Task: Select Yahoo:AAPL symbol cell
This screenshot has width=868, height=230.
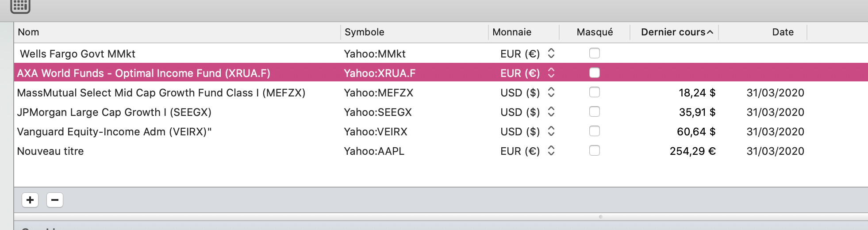Action: (374, 151)
